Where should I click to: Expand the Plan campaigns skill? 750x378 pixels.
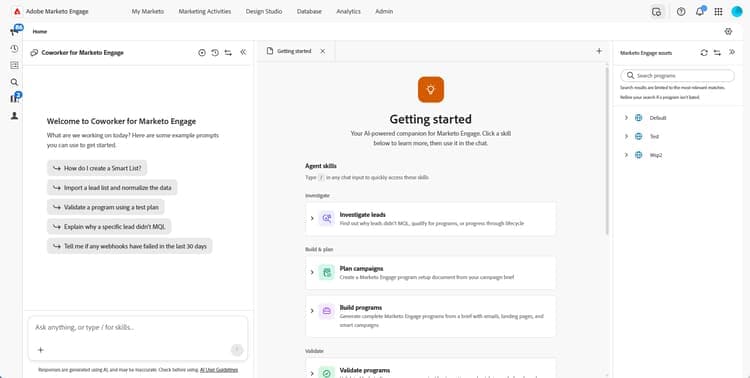tap(312, 272)
